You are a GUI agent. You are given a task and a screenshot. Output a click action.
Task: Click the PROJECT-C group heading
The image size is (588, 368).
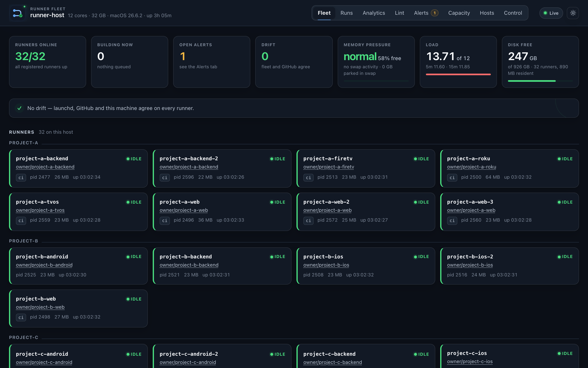click(23, 338)
